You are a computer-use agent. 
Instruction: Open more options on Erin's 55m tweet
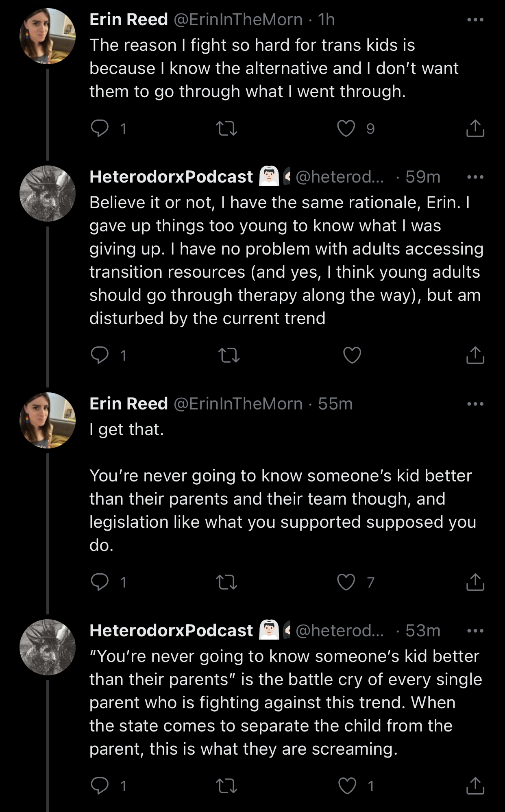click(475, 404)
